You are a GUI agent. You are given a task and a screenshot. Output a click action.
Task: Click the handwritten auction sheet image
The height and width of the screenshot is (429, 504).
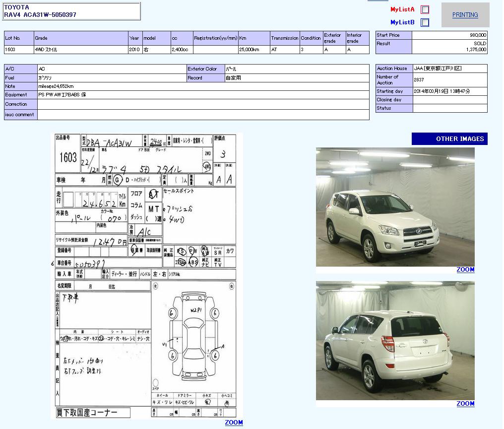145,276
